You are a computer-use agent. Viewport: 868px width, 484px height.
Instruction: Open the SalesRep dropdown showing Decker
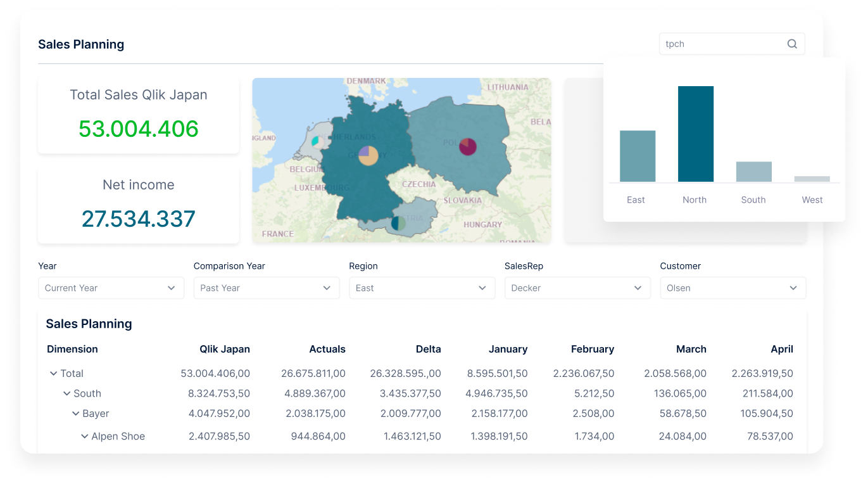[577, 288]
